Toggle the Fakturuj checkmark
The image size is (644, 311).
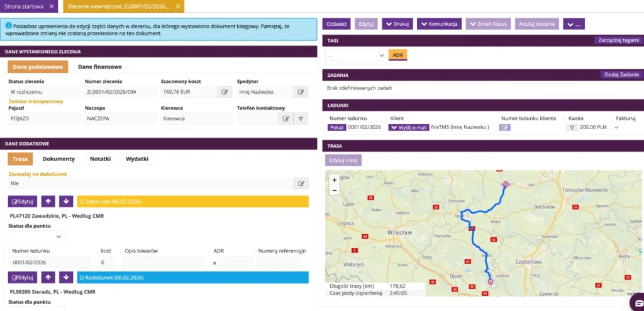coord(616,128)
